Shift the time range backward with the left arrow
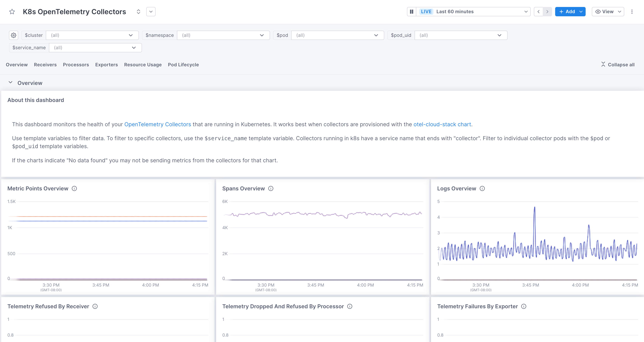Image resolution: width=644 pixels, height=342 pixels. point(538,11)
